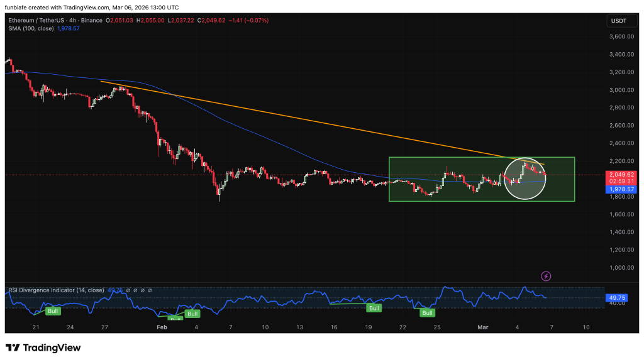Click the first Bull label near 21
This screenshot has height=362, width=644.
(53, 311)
